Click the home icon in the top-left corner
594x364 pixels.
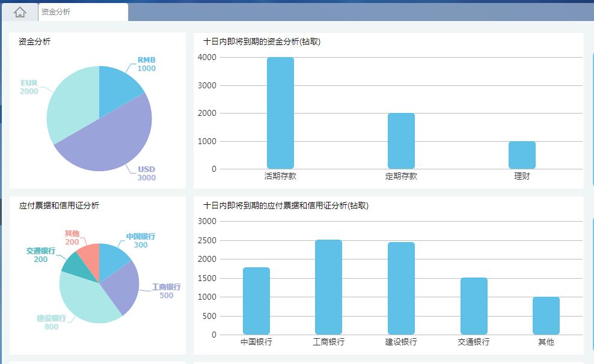tap(19, 11)
